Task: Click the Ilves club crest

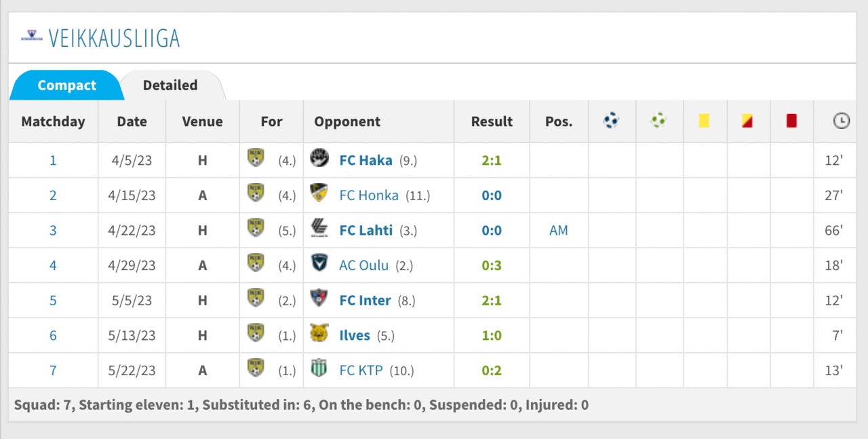Action: (x=319, y=334)
